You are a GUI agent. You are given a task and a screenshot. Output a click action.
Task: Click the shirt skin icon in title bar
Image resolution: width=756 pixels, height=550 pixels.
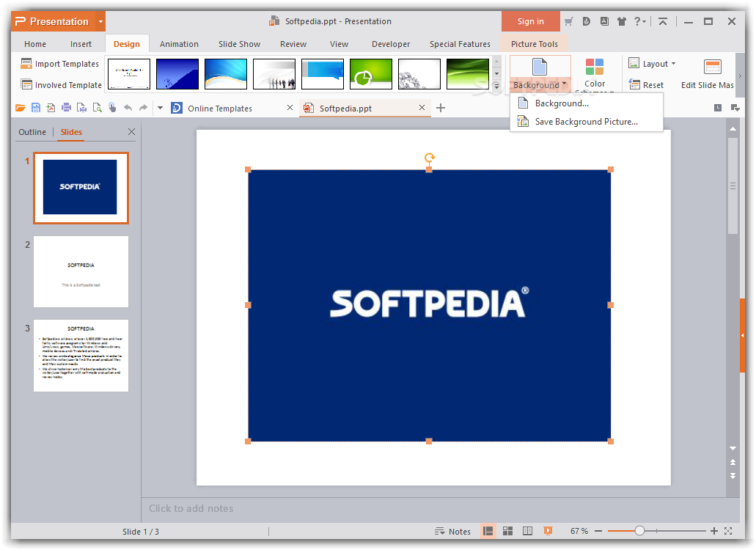(622, 21)
